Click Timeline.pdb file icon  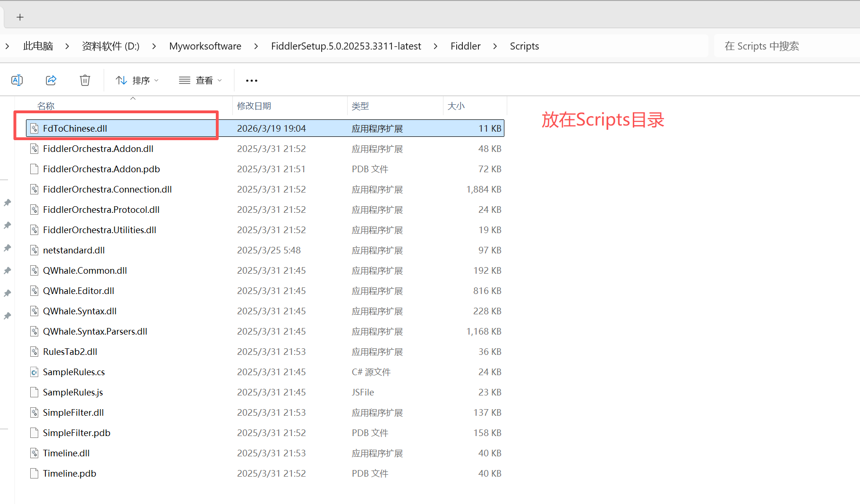click(x=34, y=473)
